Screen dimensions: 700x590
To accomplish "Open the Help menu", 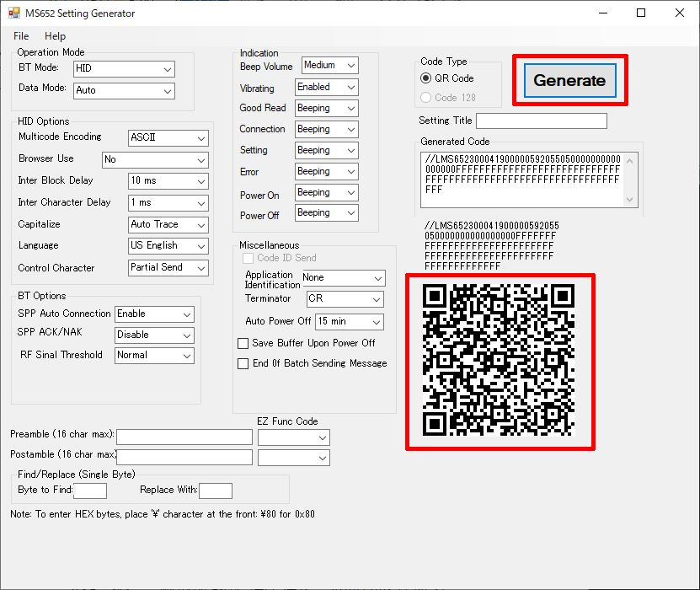I will point(55,36).
